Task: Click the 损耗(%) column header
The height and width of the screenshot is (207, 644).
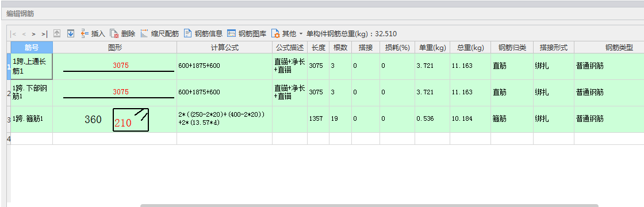Action: tap(397, 47)
